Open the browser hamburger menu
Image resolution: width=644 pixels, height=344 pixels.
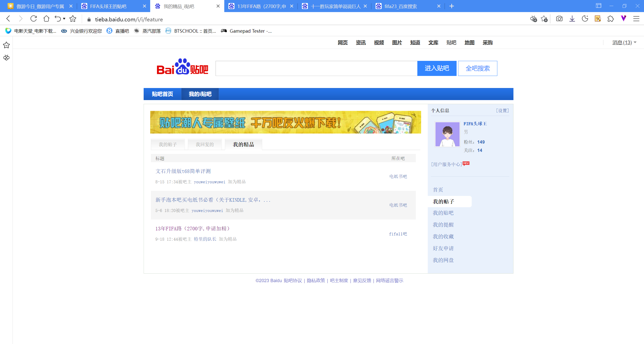(x=636, y=19)
